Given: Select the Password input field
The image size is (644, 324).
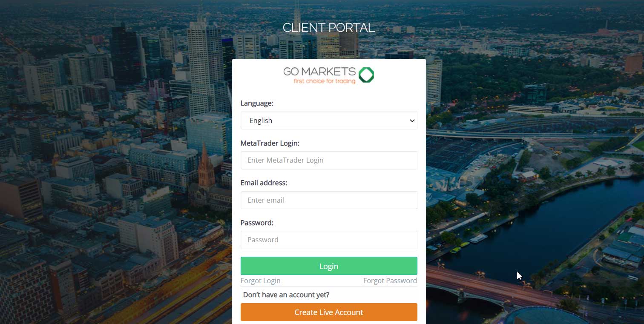Looking at the screenshot, I should (x=329, y=240).
